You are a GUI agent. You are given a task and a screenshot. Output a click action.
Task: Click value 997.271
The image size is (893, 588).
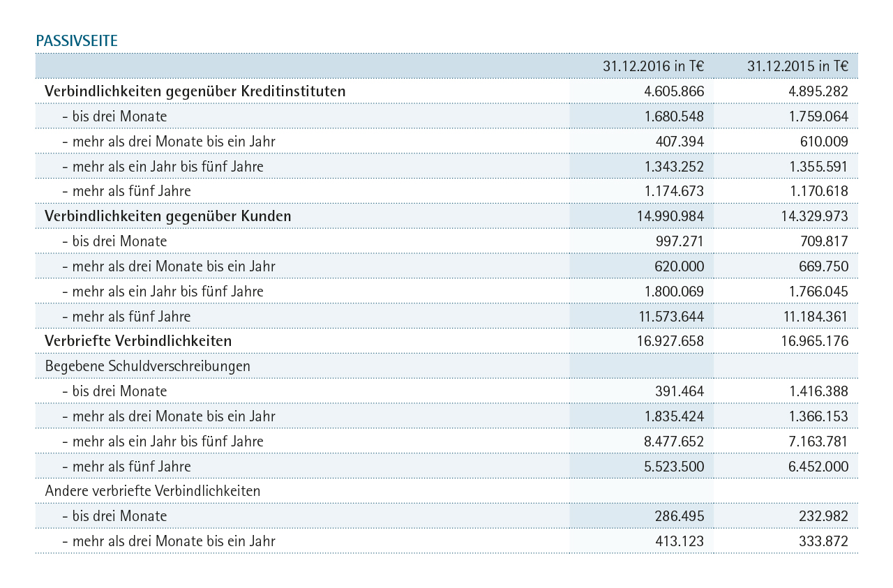pyautogui.click(x=680, y=241)
